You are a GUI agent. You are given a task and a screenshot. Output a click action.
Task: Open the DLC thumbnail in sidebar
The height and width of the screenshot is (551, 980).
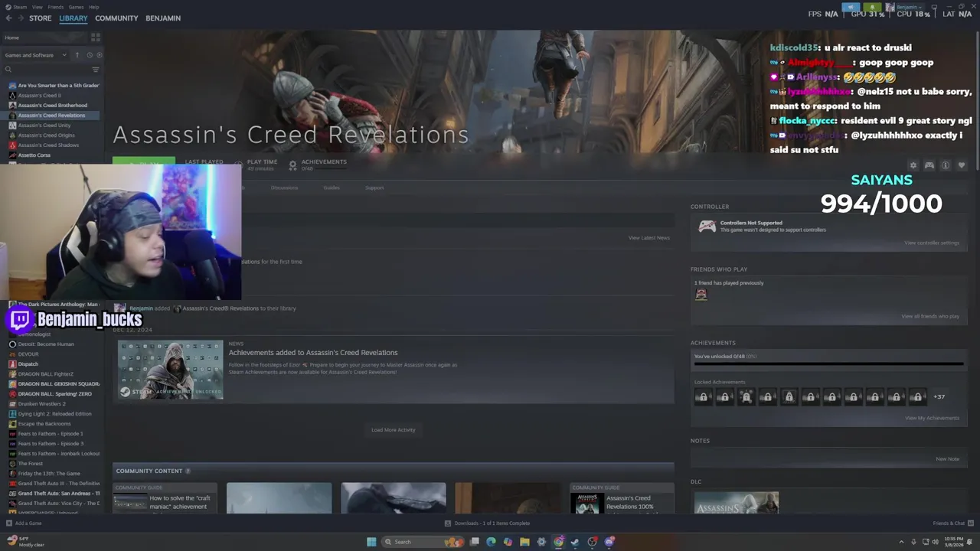[736, 503]
